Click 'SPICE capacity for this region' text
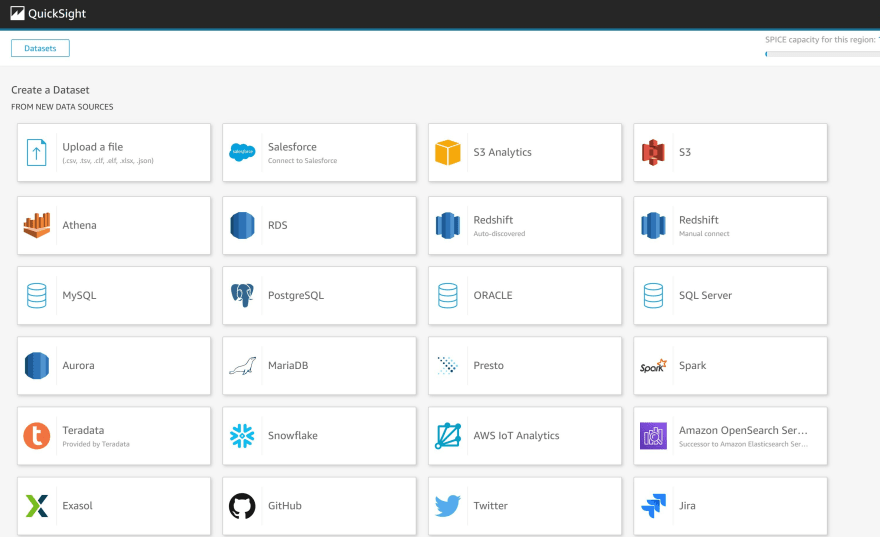880x537 pixels. click(820, 40)
